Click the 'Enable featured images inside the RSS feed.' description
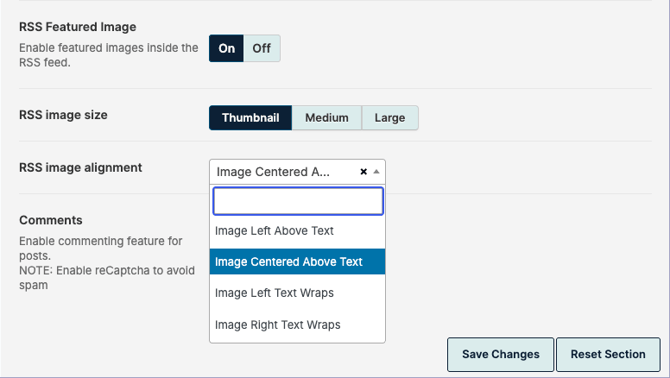Viewport: 670px width, 378px height. tap(109, 55)
